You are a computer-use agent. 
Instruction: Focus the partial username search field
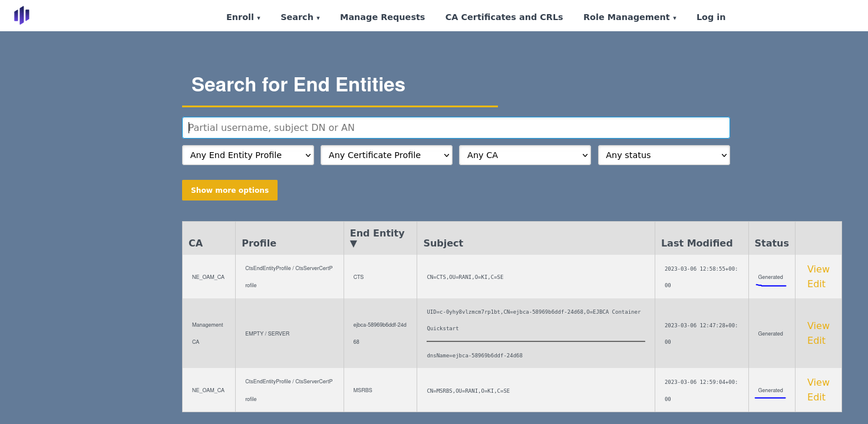tap(456, 127)
